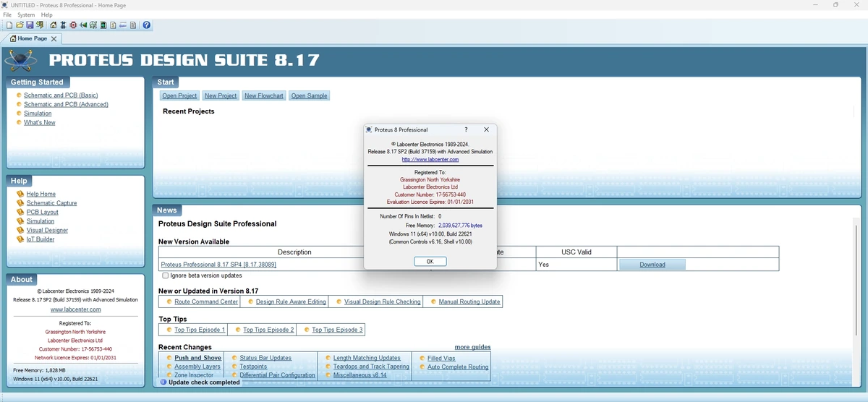Click the New Project toolbar icon
The width and height of the screenshot is (868, 402).
point(9,25)
